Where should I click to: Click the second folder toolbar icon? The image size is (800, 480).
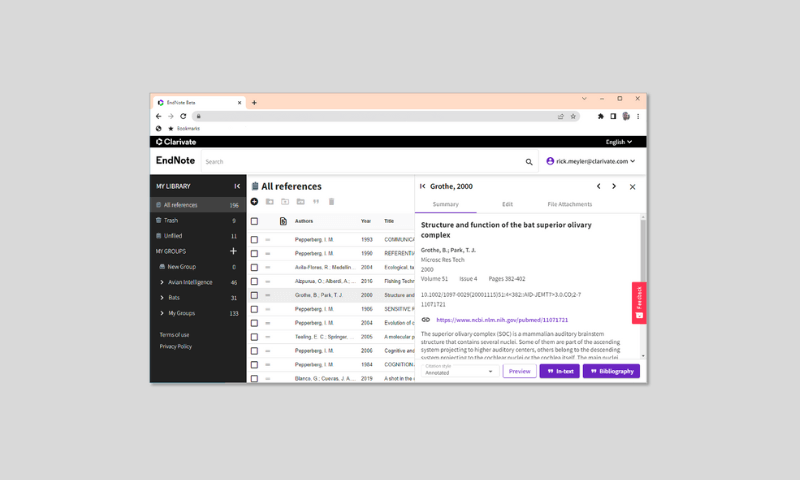[285, 201]
